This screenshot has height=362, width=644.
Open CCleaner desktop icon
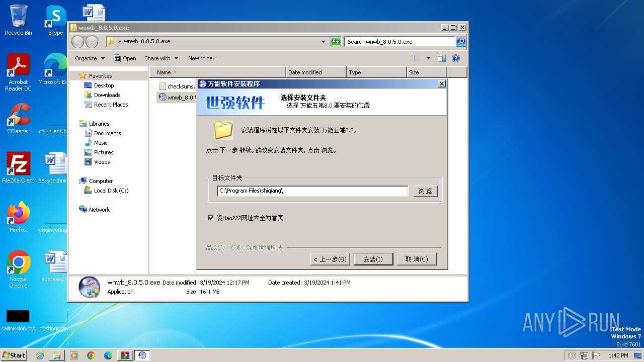[x=18, y=119]
